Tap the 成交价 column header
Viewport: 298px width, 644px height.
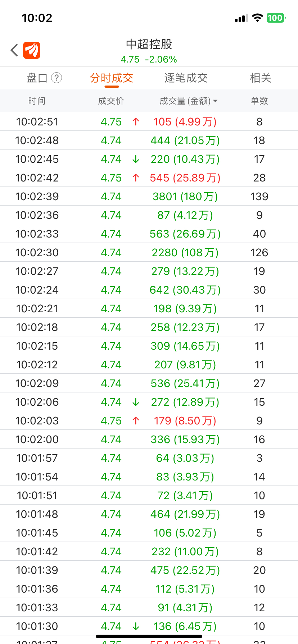(111, 101)
